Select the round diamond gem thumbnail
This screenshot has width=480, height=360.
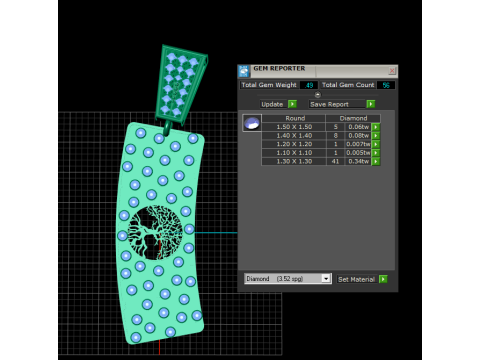[252, 123]
